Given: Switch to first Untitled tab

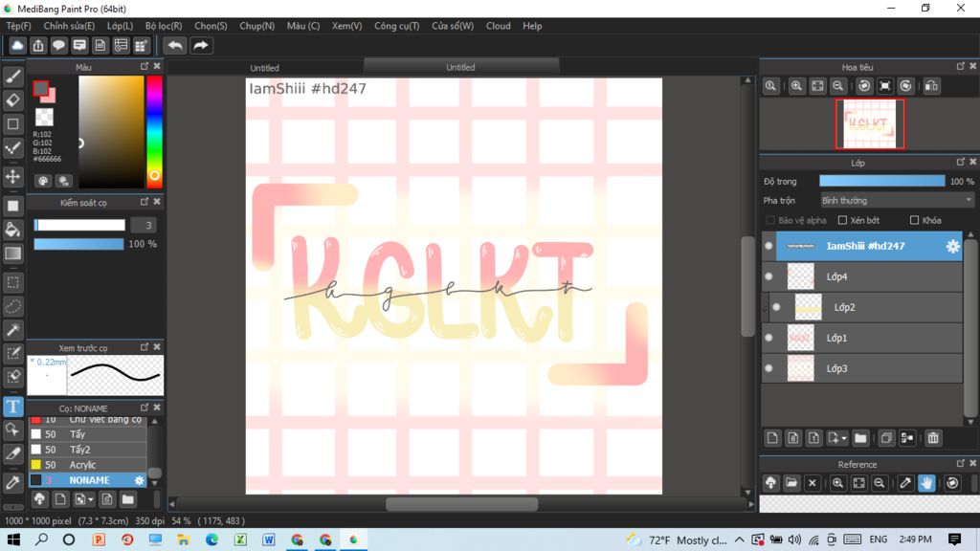Looking at the screenshot, I should [264, 68].
